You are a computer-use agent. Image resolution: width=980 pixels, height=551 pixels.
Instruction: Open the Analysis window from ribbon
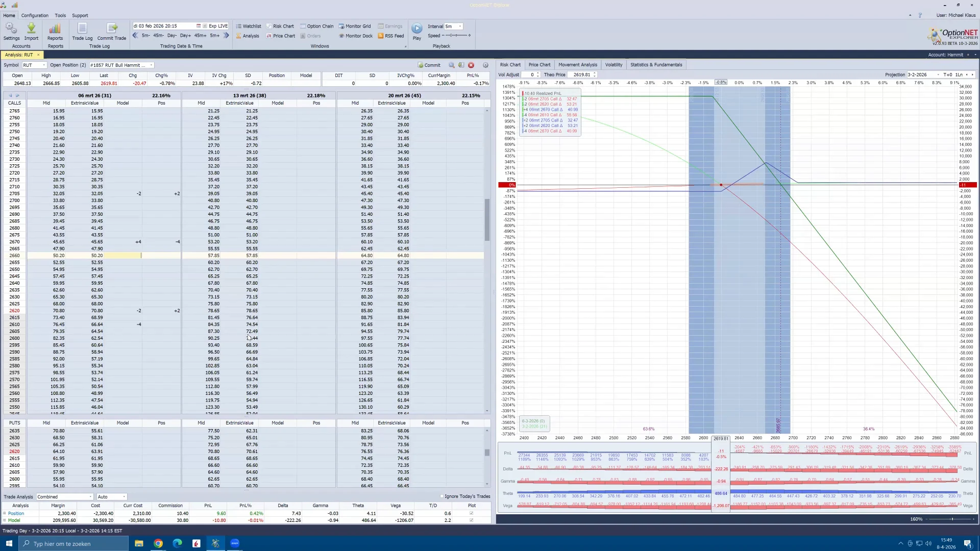pyautogui.click(x=248, y=36)
